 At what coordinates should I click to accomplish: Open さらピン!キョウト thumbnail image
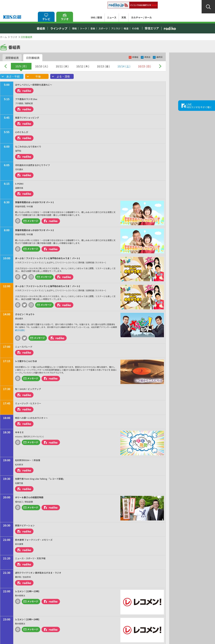[x=142, y=325]
